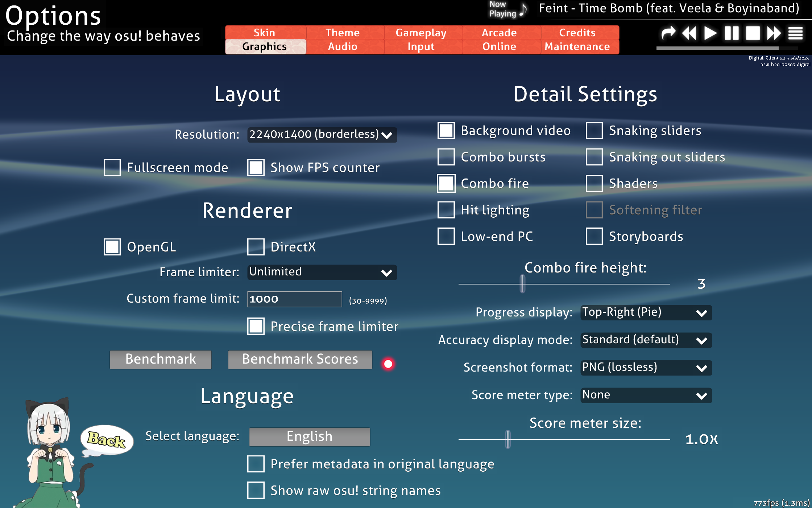This screenshot has height=508, width=812.
Task: Check Show raw osu! string names
Action: point(256,490)
